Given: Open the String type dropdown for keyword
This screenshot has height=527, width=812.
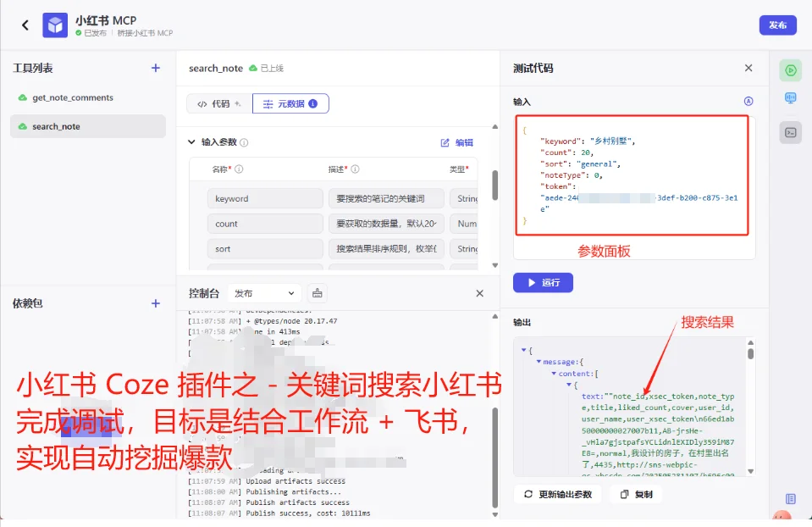Looking at the screenshot, I should (x=464, y=198).
